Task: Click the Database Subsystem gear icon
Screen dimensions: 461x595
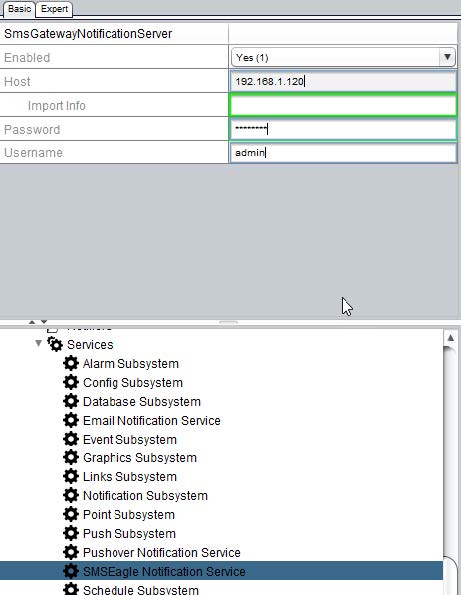Action: 71,401
